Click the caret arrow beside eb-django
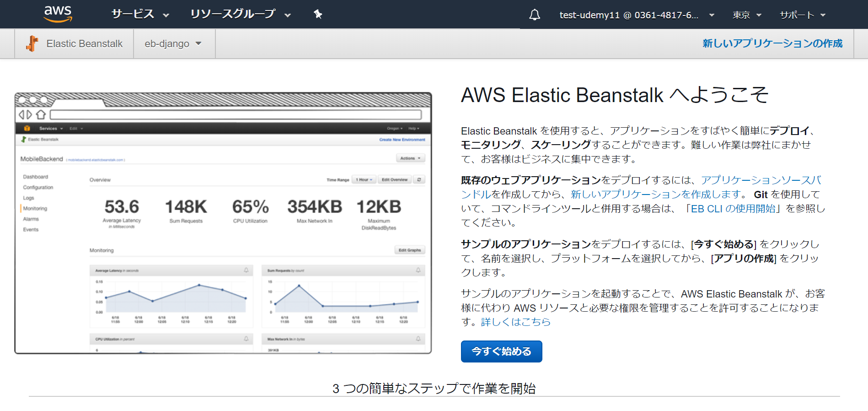868x411 pixels. pos(198,43)
